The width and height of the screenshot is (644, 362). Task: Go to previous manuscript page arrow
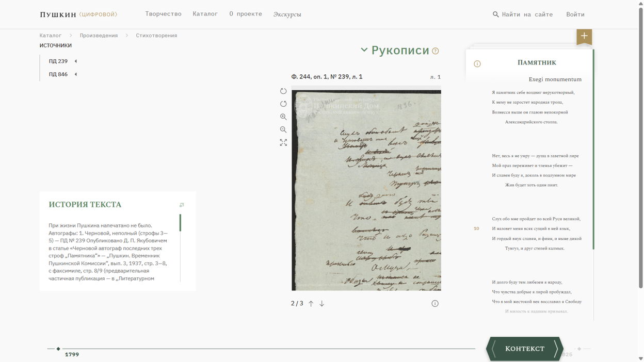point(311,304)
